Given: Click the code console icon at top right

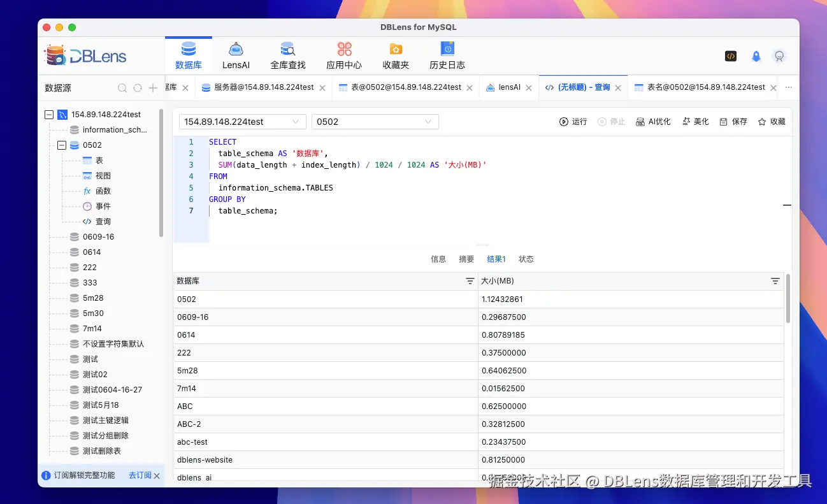Looking at the screenshot, I should pos(731,56).
